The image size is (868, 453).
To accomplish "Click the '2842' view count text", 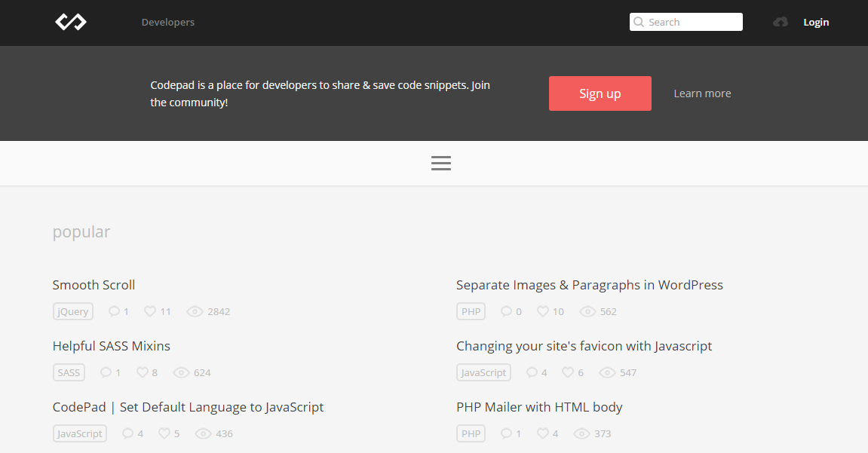I will pyautogui.click(x=219, y=311).
